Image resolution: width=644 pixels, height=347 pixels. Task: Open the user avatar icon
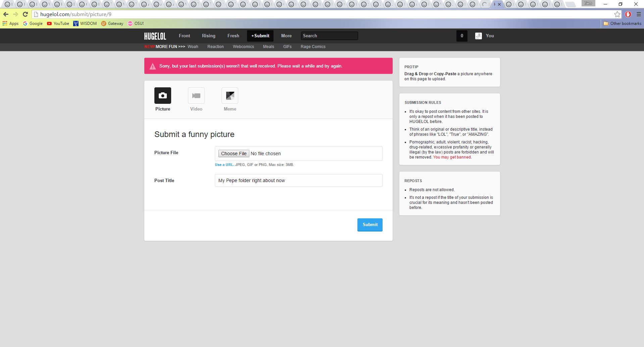tap(479, 36)
